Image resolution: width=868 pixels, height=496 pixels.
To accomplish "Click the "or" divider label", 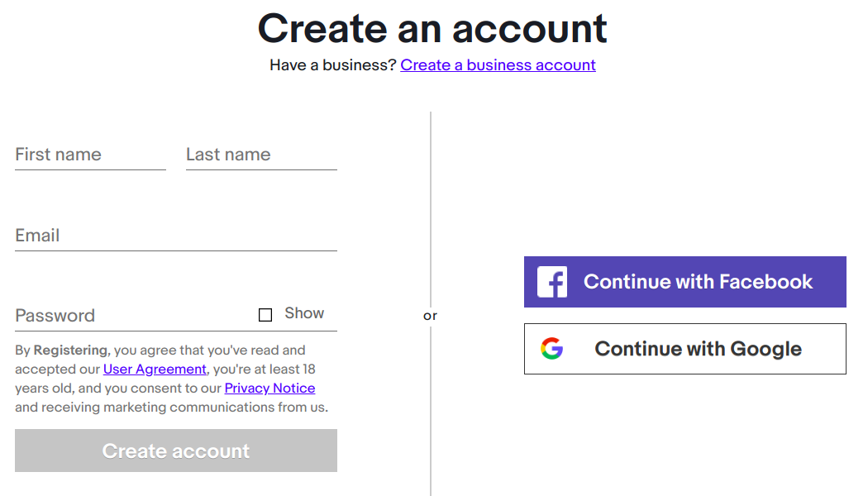I will [430, 316].
